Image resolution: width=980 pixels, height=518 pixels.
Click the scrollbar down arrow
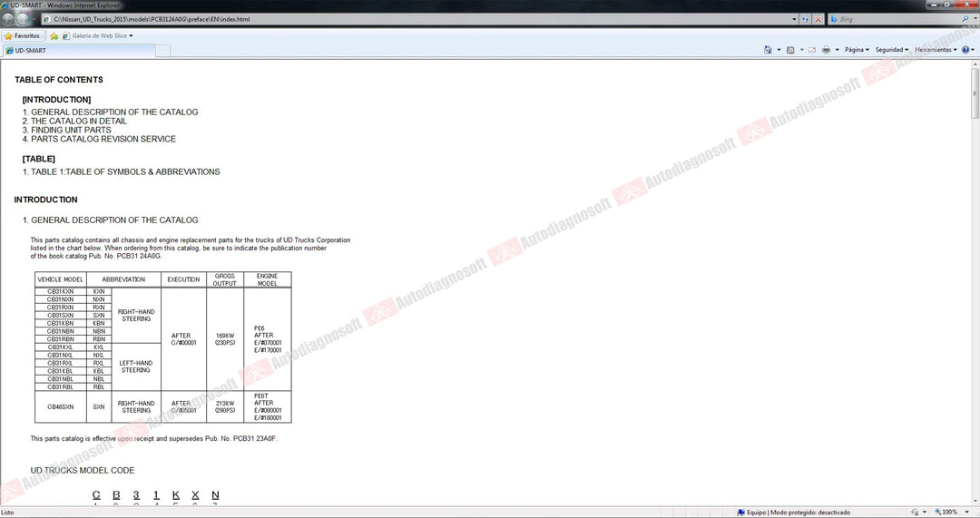[x=975, y=503]
